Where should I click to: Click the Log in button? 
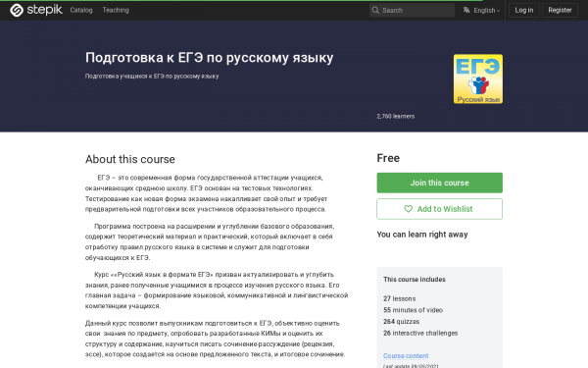pyautogui.click(x=524, y=10)
